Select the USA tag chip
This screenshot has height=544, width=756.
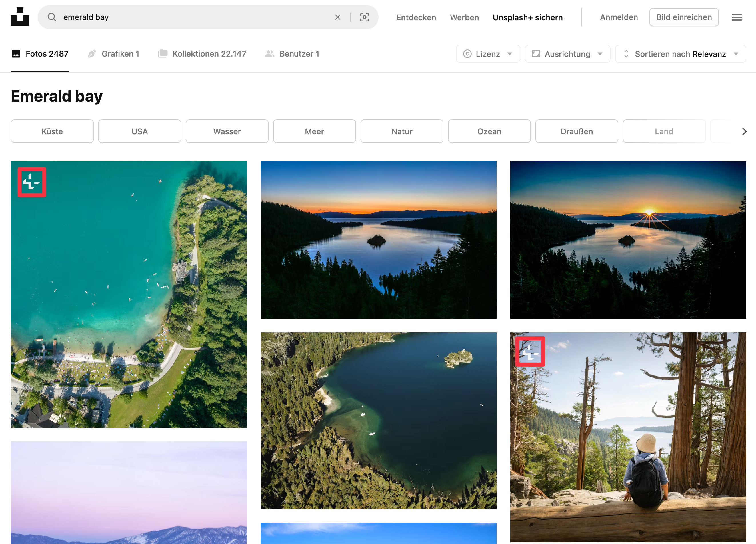pyautogui.click(x=140, y=131)
